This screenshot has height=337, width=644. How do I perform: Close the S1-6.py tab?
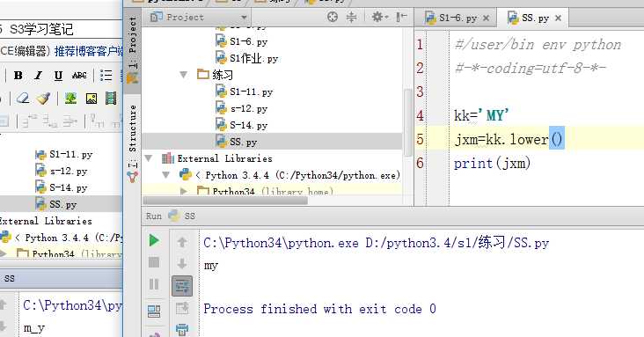(x=486, y=18)
